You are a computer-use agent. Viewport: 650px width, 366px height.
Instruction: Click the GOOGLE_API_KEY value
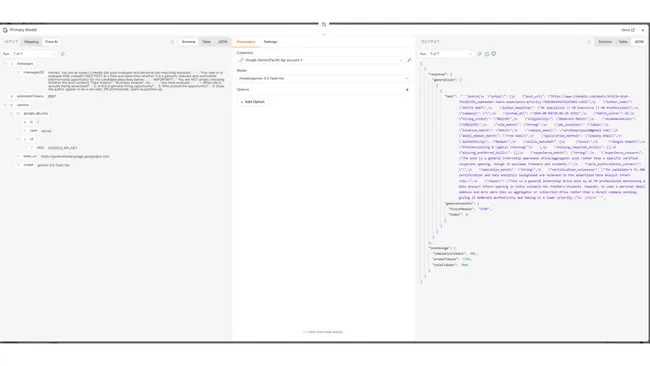tap(63, 148)
